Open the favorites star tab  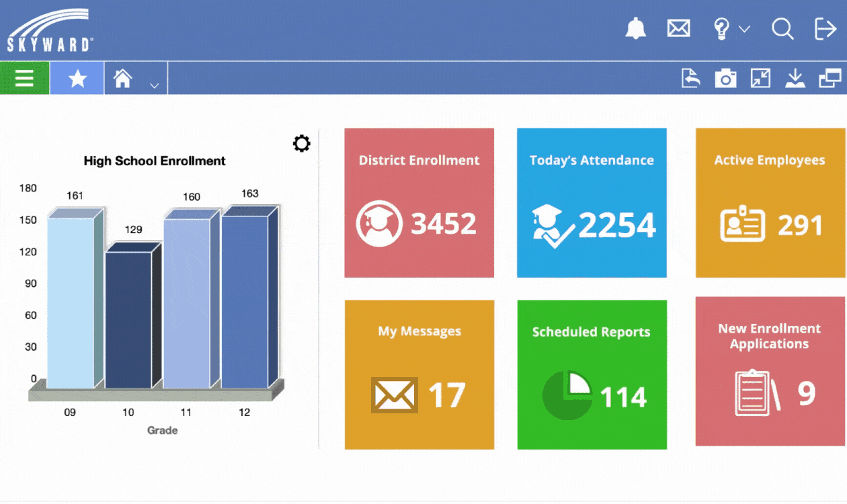[x=77, y=79]
